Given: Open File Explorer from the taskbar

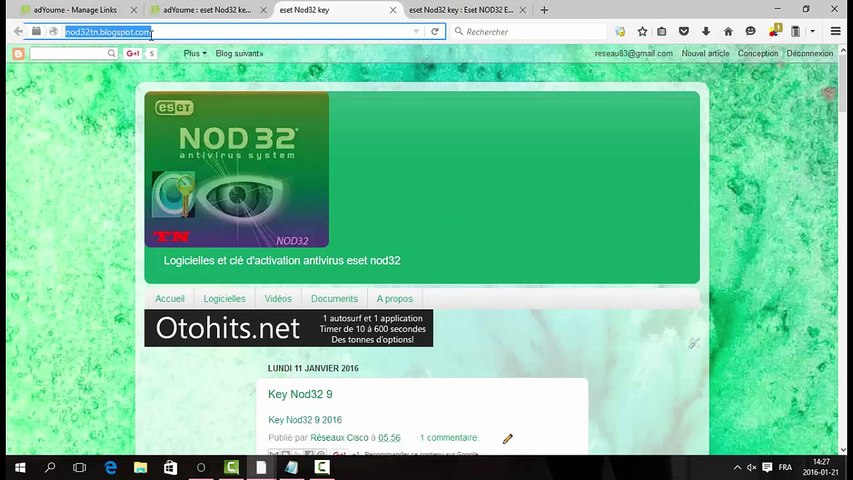Looking at the screenshot, I should click(x=140, y=467).
